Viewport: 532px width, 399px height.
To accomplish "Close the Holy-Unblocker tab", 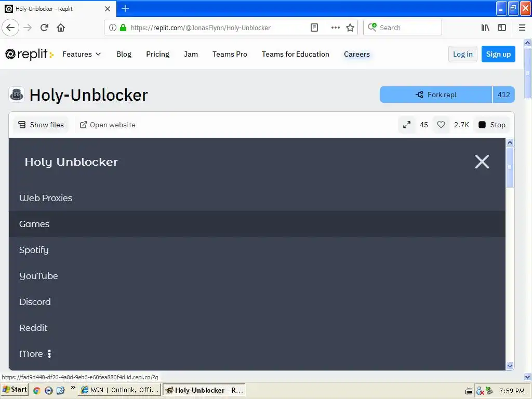I will pyautogui.click(x=108, y=9).
